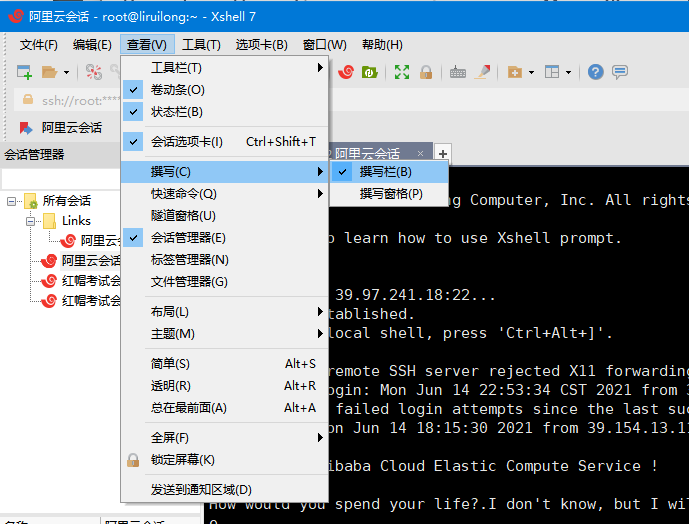
Task: Select 总在最前面(A) option
Action: (x=225, y=408)
